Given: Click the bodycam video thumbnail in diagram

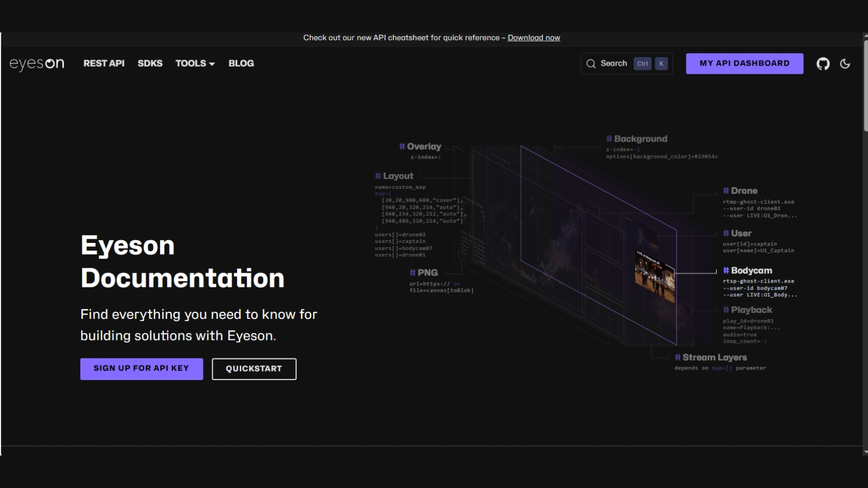Looking at the screenshot, I should pyautogui.click(x=655, y=277).
